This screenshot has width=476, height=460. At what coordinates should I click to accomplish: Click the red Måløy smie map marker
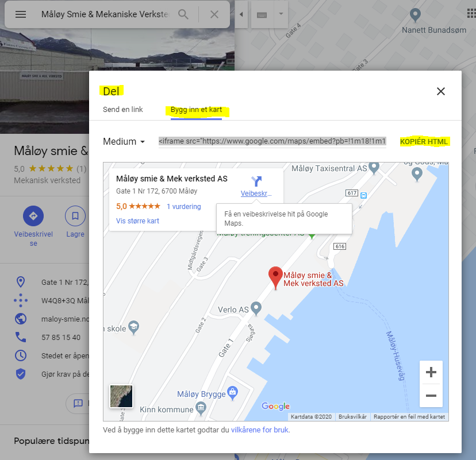pyautogui.click(x=275, y=277)
